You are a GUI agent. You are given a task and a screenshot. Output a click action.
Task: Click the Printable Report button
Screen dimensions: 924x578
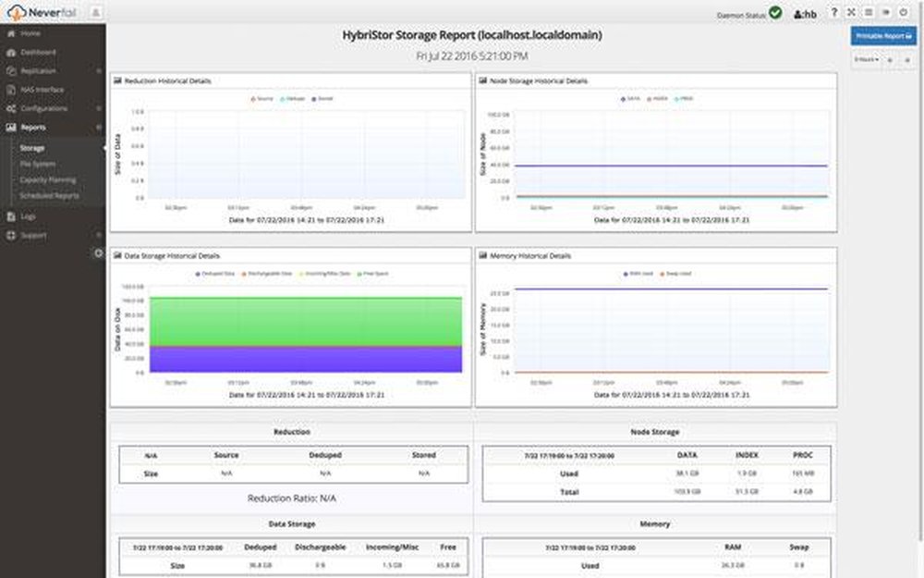(x=883, y=36)
